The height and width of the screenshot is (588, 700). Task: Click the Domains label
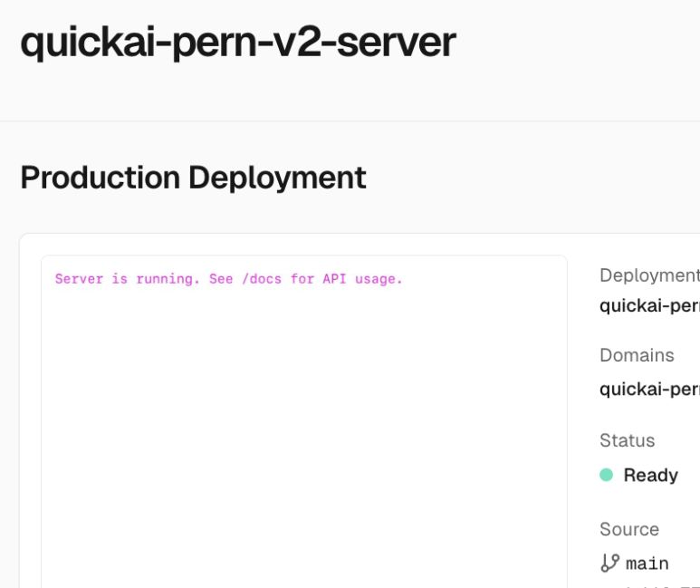pos(637,356)
